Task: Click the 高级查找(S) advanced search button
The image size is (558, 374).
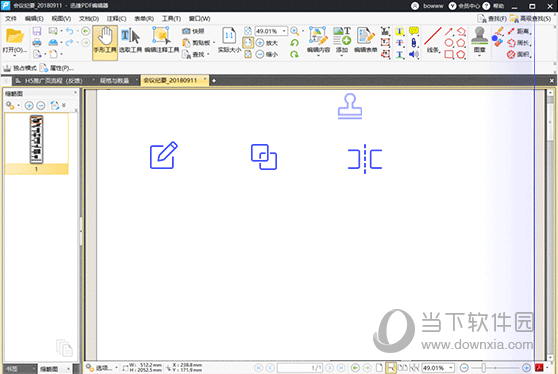Action: tap(531, 18)
